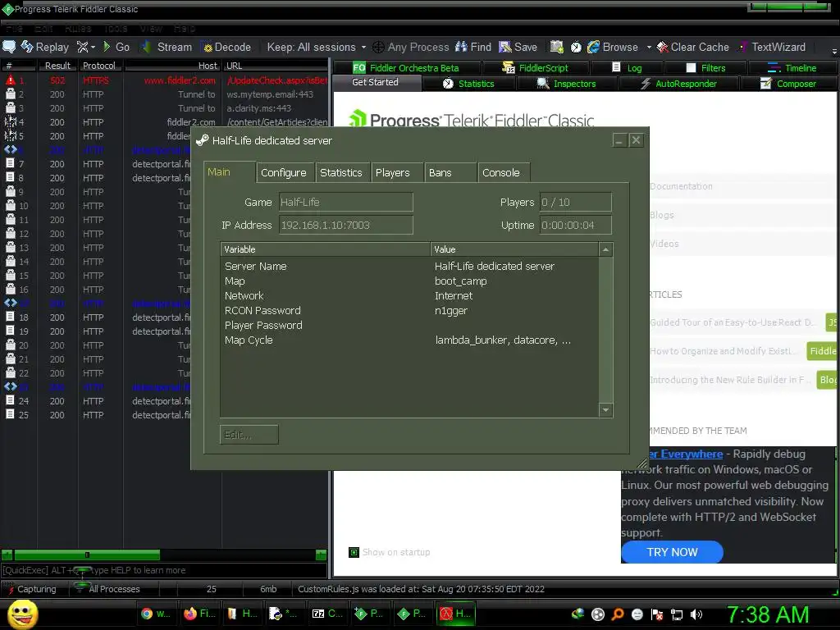Select the Server Name variable row
Viewport: 840px width, 630px height.
click(x=409, y=267)
